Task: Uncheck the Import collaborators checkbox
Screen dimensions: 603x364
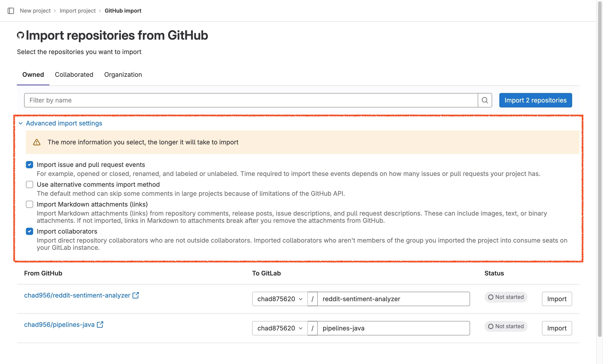Action: (x=30, y=231)
